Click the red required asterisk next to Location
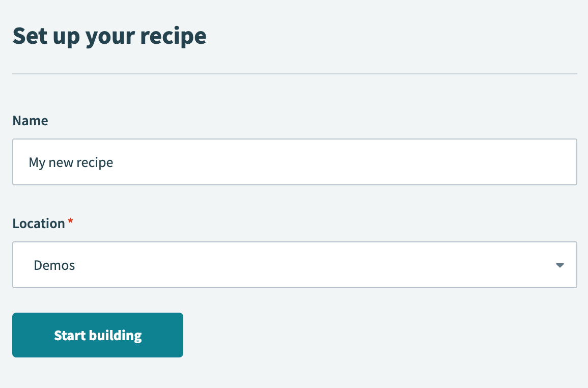The width and height of the screenshot is (588, 388). pyautogui.click(x=70, y=222)
